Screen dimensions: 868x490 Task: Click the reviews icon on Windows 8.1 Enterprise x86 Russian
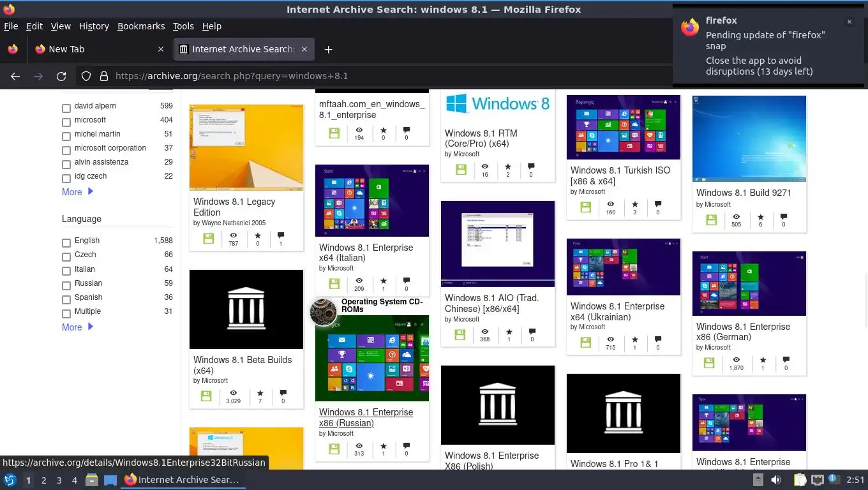click(x=406, y=446)
